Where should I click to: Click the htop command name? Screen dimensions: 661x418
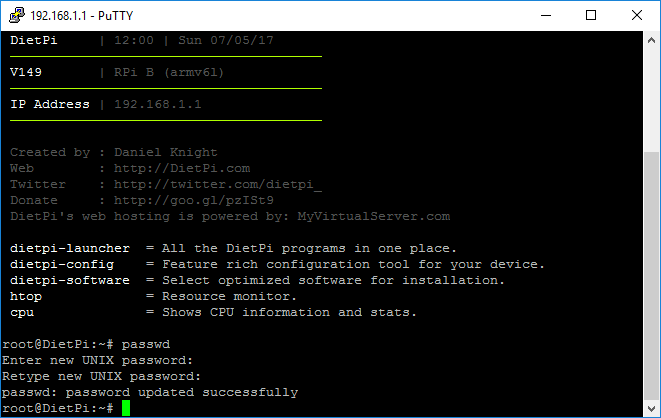tap(26, 297)
